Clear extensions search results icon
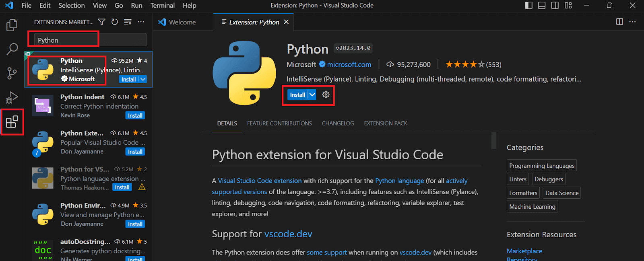 pyautogui.click(x=128, y=22)
